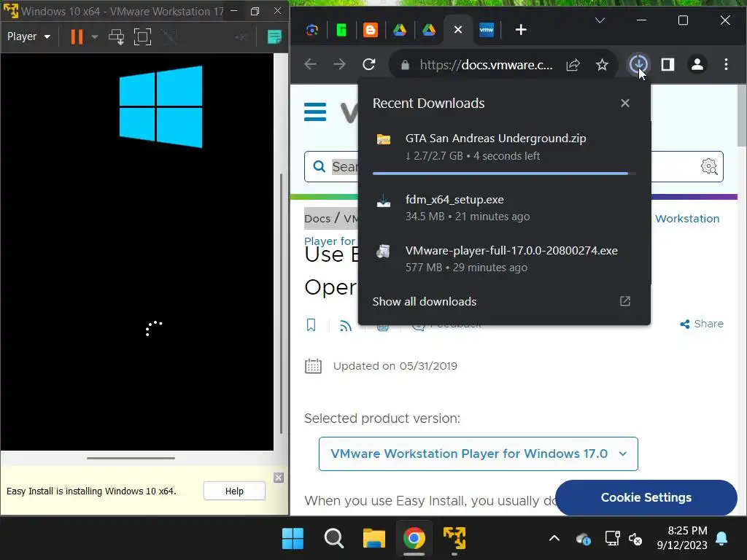Open Chrome side panel
Viewport: 747px width, 560px height.
(668, 64)
